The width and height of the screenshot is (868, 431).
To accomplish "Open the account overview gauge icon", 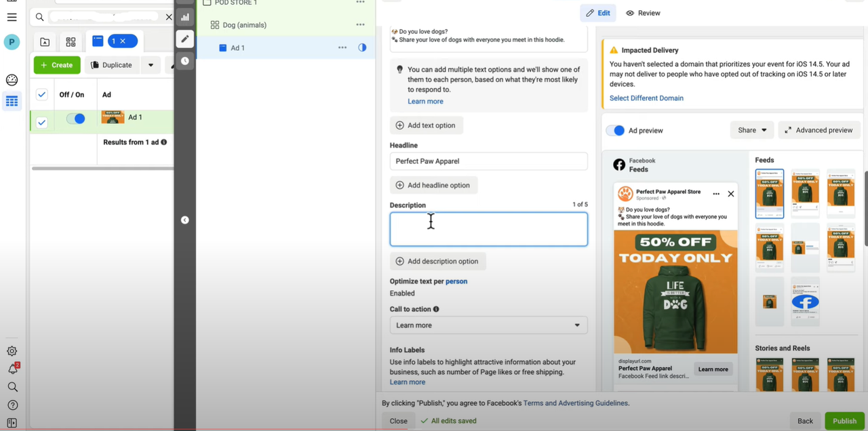I will point(12,80).
